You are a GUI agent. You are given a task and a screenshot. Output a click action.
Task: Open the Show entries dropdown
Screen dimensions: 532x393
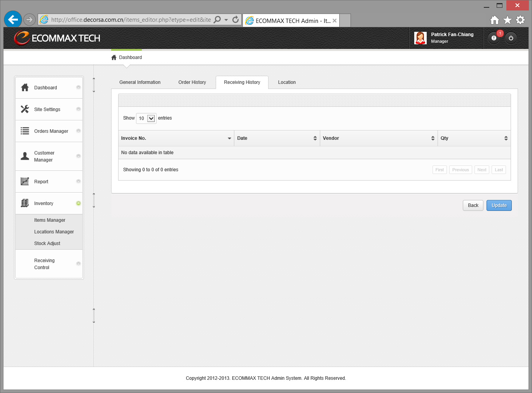(x=146, y=118)
